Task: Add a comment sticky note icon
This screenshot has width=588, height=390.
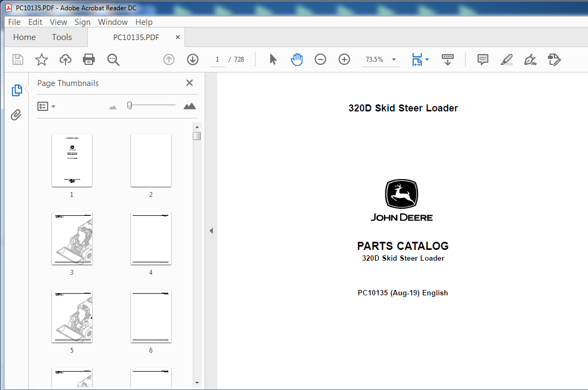Action: pos(483,60)
